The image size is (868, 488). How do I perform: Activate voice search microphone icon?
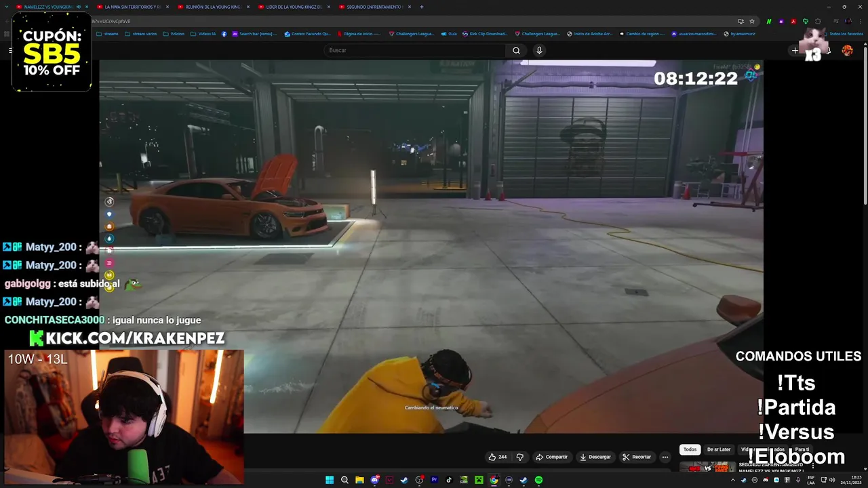(x=539, y=50)
